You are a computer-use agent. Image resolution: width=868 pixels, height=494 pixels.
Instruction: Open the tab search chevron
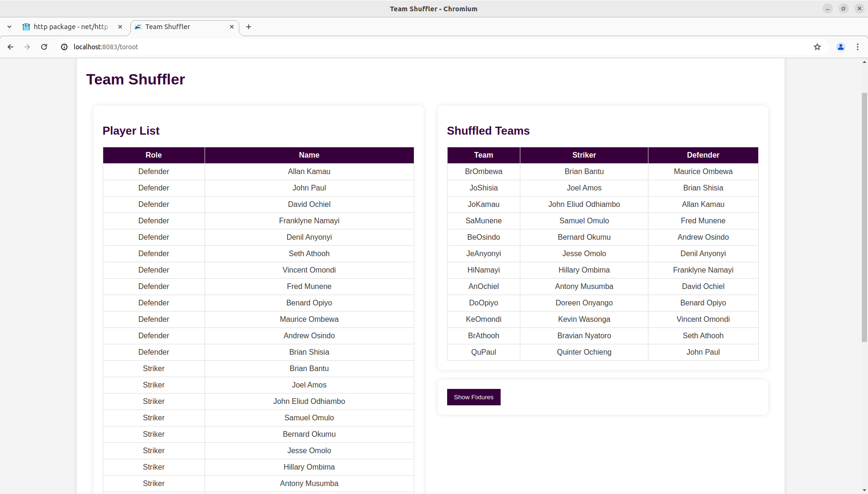pyautogui.click(x=9, y=27)
